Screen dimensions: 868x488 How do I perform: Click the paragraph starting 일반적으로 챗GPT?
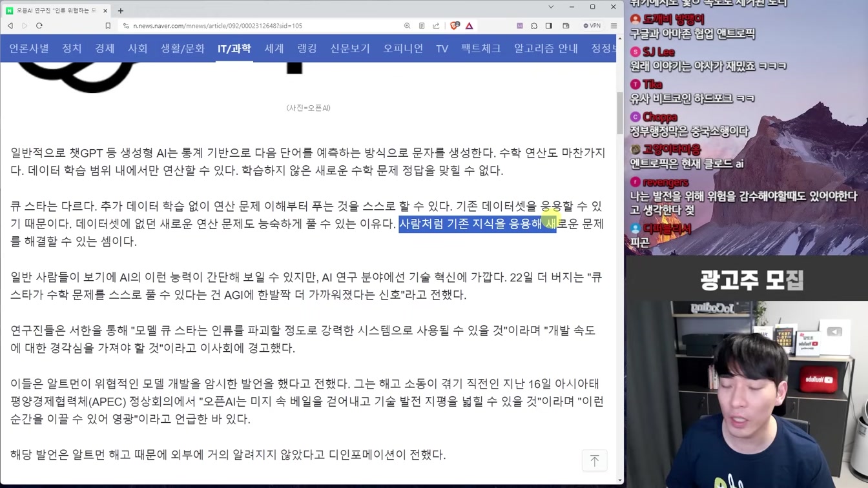click(308, 161)
